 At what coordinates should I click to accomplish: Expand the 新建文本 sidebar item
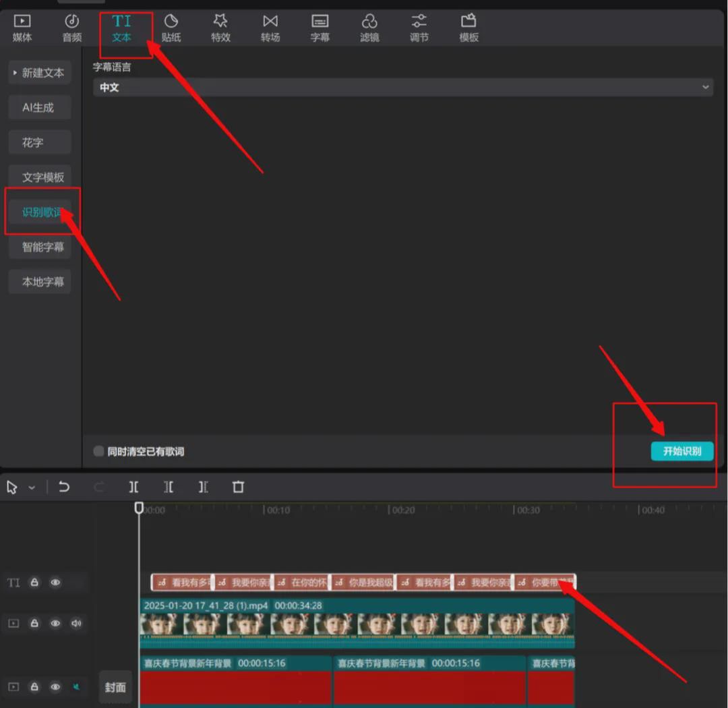(40, 73)
